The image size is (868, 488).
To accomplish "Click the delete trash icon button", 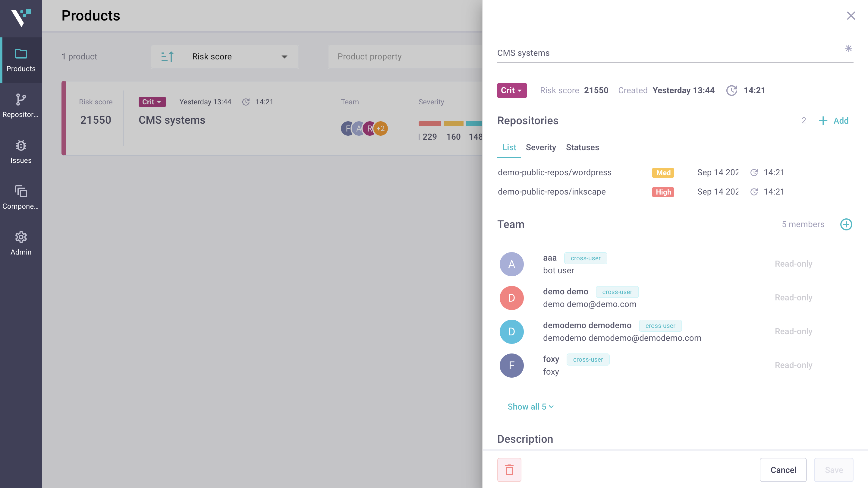I will point(509,470).
